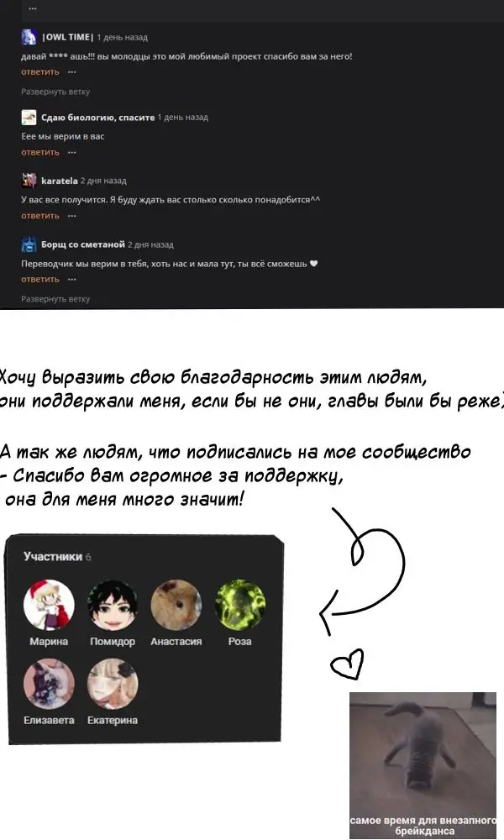504x840 pixels.
Task: Click the Сдаю биологию commenter avatar
Action: click(x=29, y=118)
